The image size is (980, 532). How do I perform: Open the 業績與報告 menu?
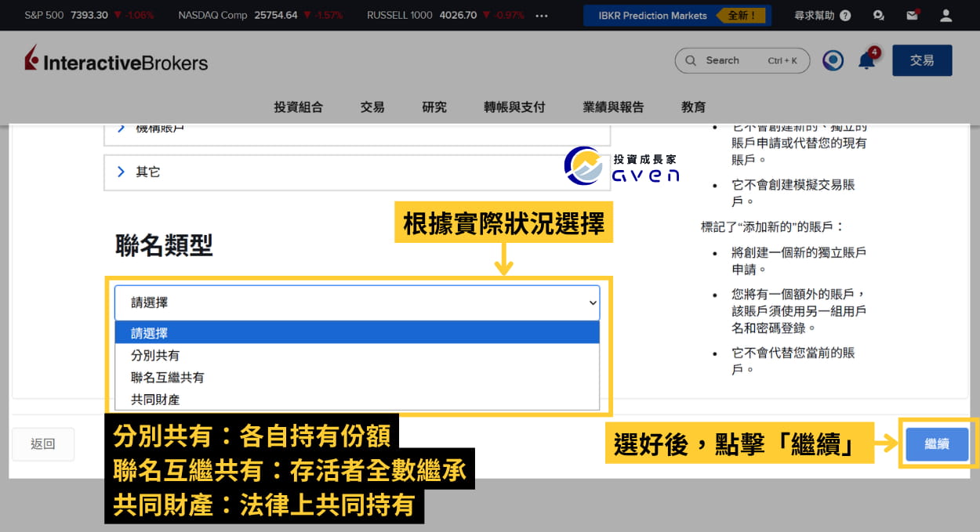[x=613, y=107]
